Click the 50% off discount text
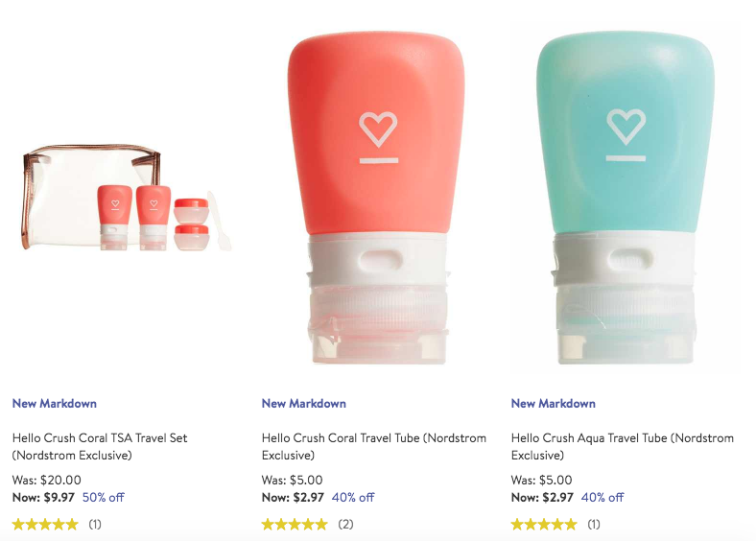Viewport: 756px width, 541px height. [104, 497]
